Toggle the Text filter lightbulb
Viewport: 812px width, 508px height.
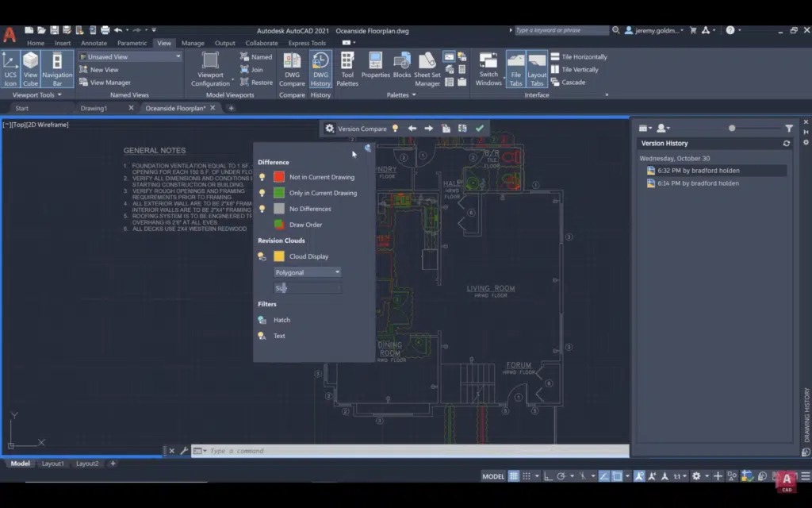[262, 336]
